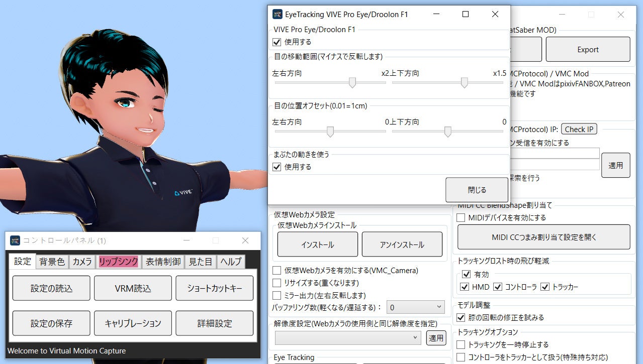Click インストール for virtual webcam
Screen dimensions: 643x364
[318, 245]
